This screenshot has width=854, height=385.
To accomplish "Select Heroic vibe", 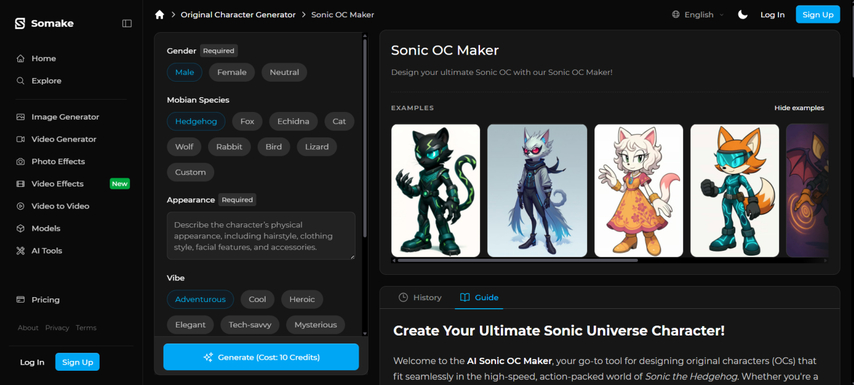I will point(302,299).
